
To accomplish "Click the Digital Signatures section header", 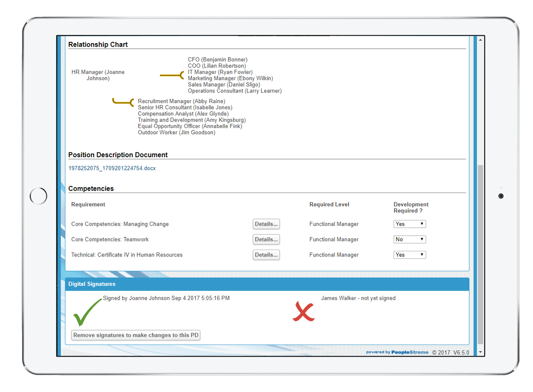I will click(92, 284).
